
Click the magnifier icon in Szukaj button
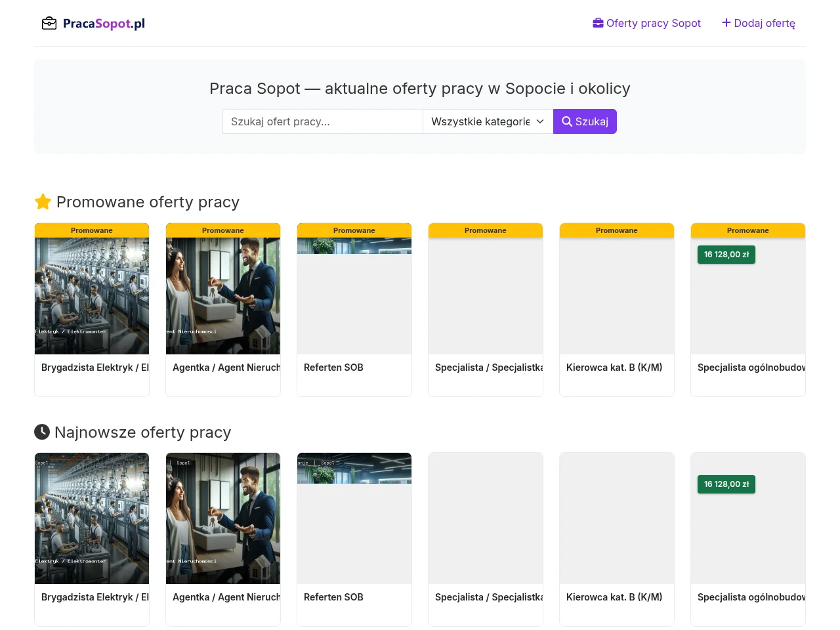567,121
